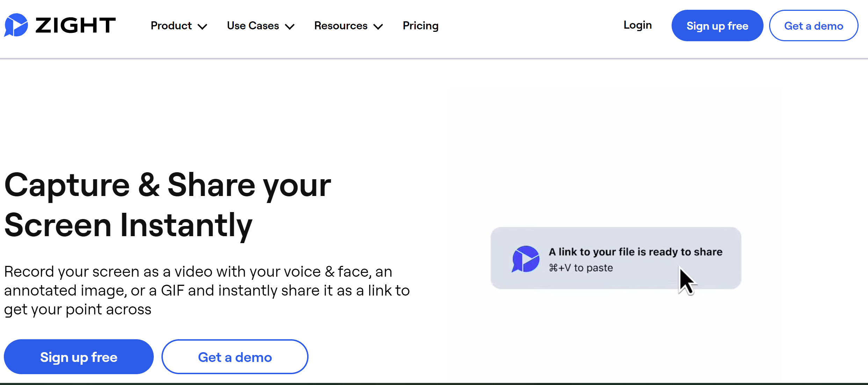
Task: Click Get a demo below hero text
Action: pyautogui.click(x=235, y=357)
